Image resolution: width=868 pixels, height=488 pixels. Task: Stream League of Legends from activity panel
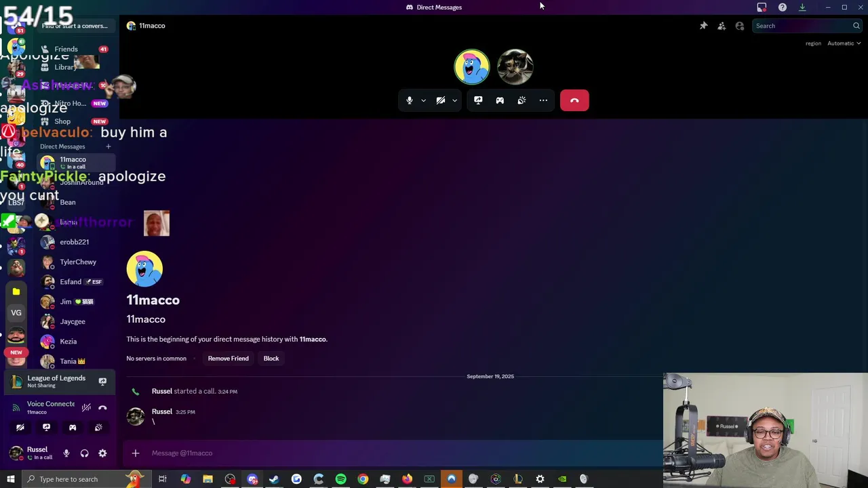(102, 382)
